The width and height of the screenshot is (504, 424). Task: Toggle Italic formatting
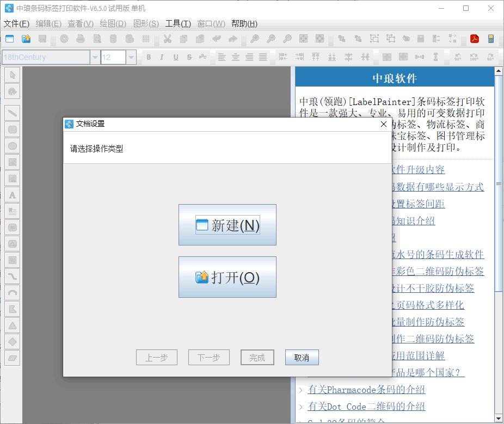[162, 57]
